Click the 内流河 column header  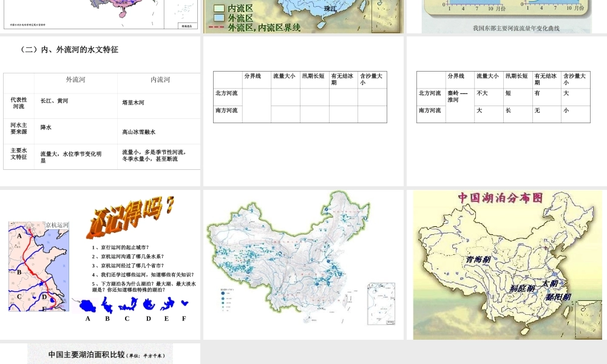click(x=160, y=79)
